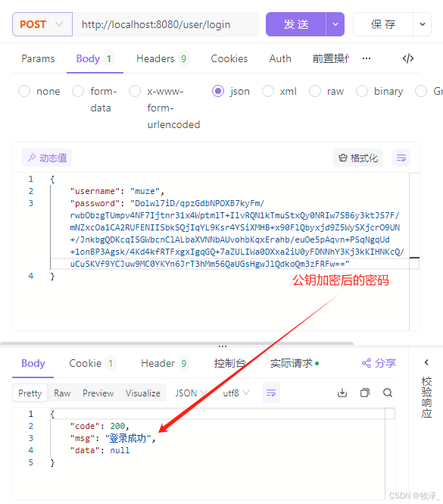Open the POST method dropdown
Screen dimensions: 443x504
(42, 24)
